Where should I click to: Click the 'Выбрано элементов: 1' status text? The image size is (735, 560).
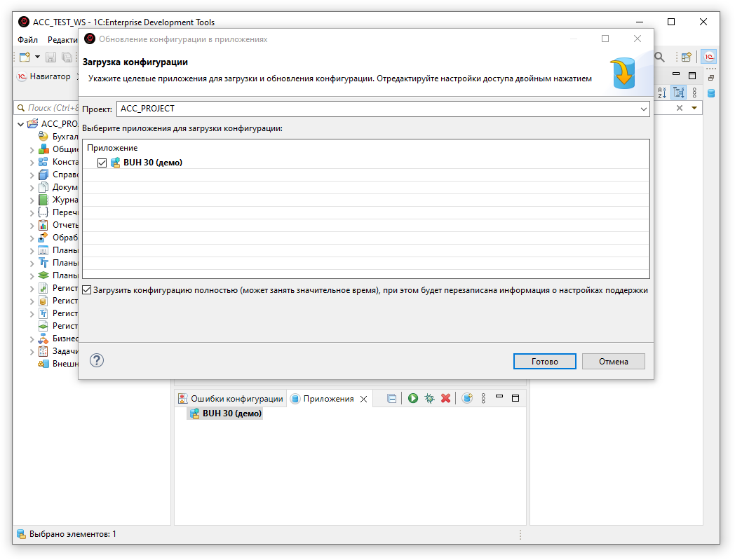pos(73,534)
